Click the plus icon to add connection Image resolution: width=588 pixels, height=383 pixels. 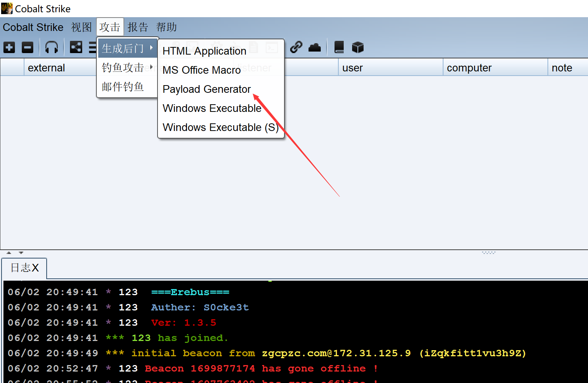[9, 48]
